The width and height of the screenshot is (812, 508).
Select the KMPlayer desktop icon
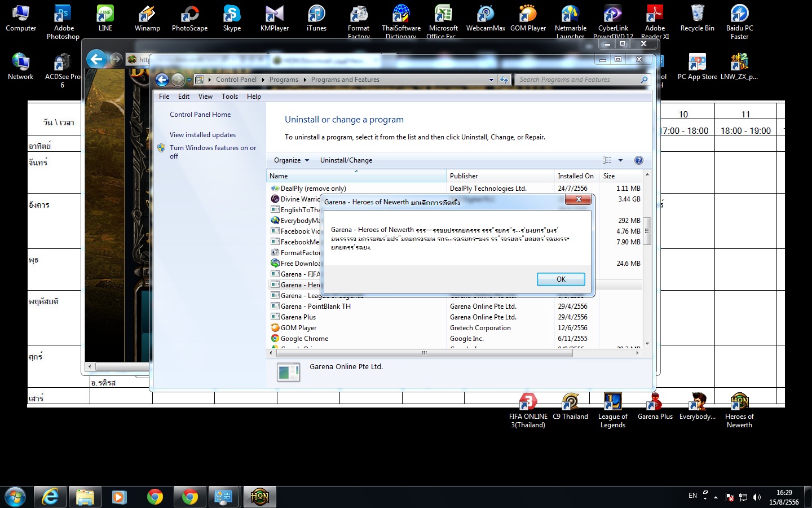pos(275,19)
